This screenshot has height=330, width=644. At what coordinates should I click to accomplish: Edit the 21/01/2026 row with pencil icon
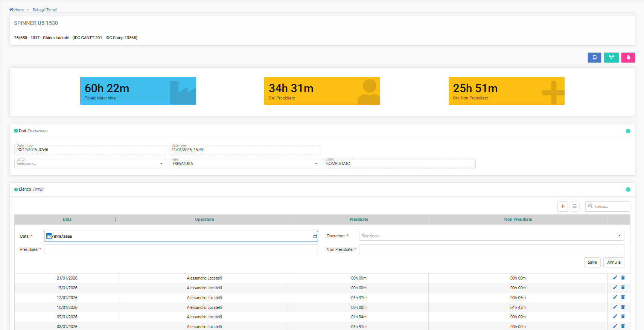[x=615, y=278]
